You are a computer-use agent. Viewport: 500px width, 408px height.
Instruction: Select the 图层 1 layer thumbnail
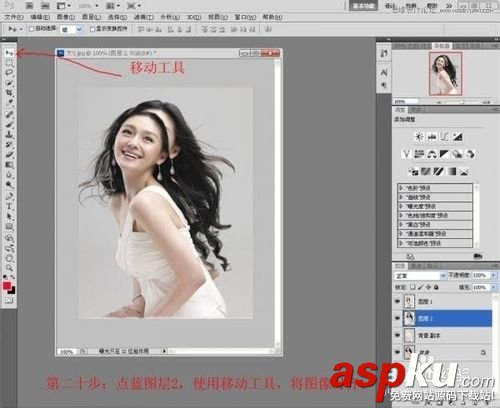tap(409, 301)
